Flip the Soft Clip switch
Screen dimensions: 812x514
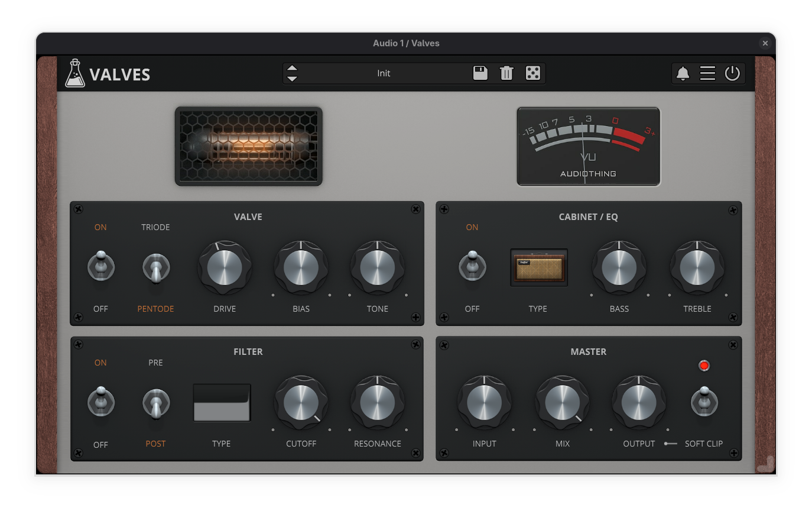coord(704,402)
